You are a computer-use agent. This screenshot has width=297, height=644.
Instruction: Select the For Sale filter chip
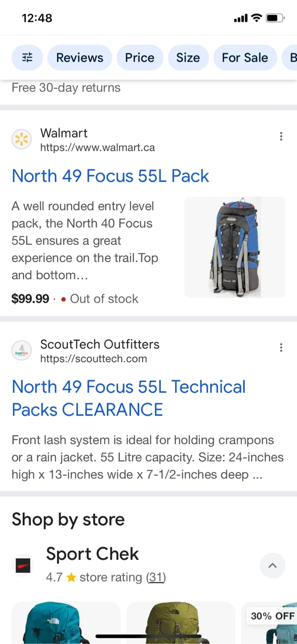245,58
